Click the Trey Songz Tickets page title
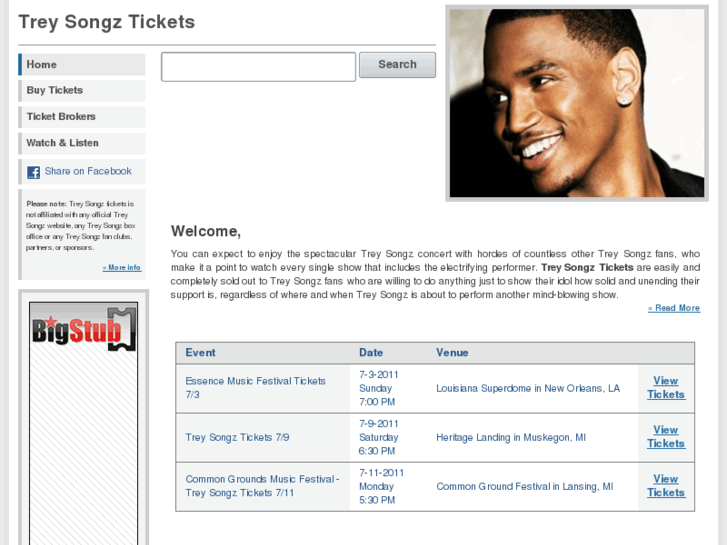The image size is (727, 545). (107, 22)
